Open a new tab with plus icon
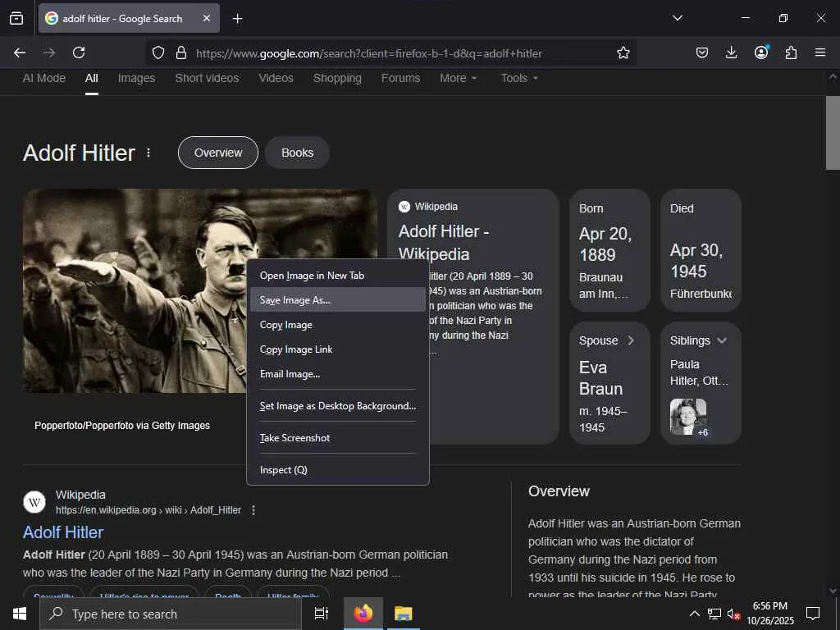The width and height of the screenshot is (840, 630). pyautogui.click(x=237, y=19)
